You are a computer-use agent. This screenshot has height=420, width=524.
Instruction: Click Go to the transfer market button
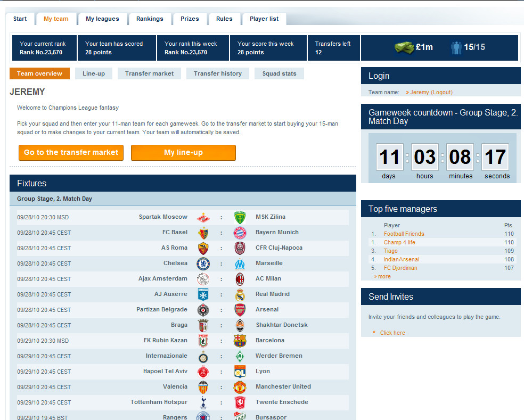tap(71, 153)
